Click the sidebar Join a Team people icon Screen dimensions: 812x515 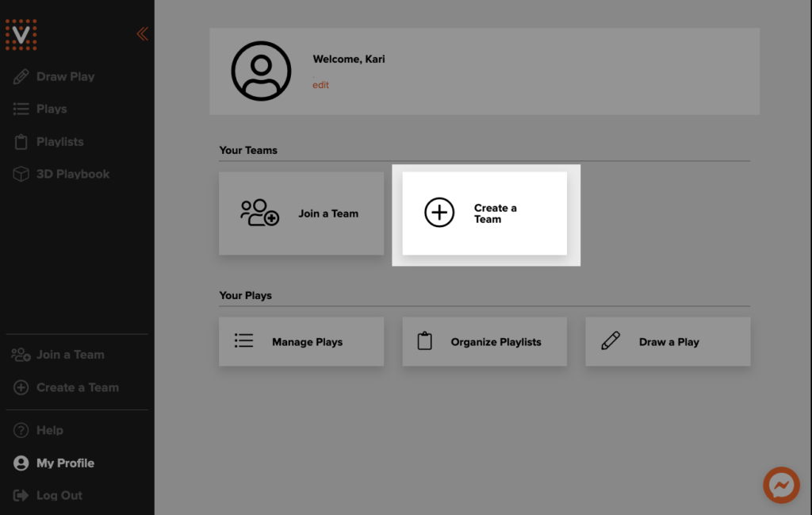click(x=21, y=355)
